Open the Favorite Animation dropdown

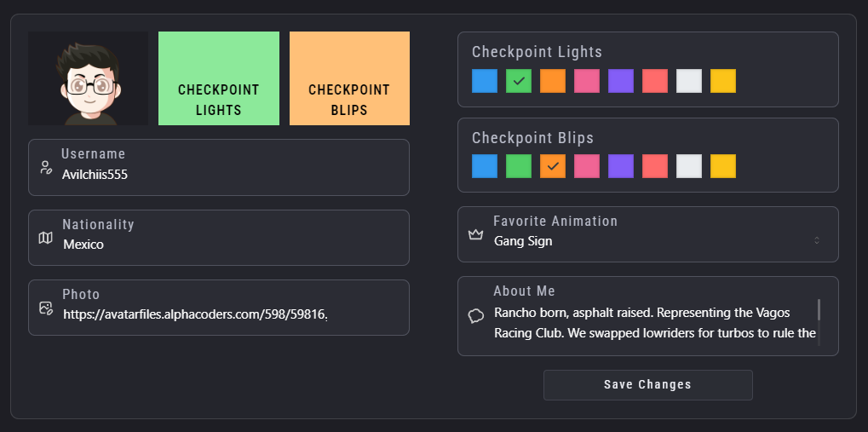647,241
